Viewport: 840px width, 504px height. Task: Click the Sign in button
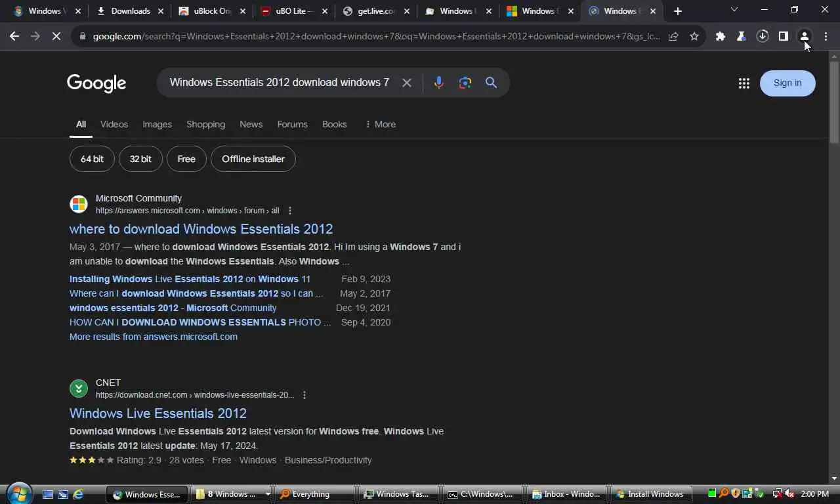click(x=787, y=83)
